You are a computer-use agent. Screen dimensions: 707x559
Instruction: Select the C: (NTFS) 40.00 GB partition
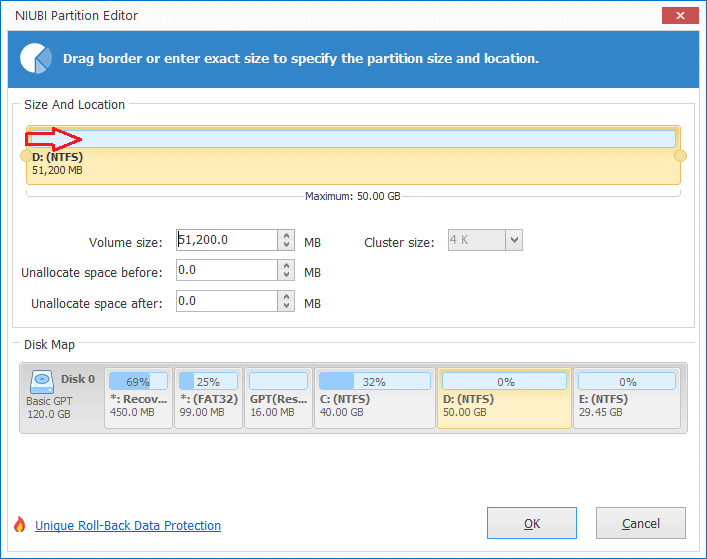pyautogui.click(x=375, y=398)
